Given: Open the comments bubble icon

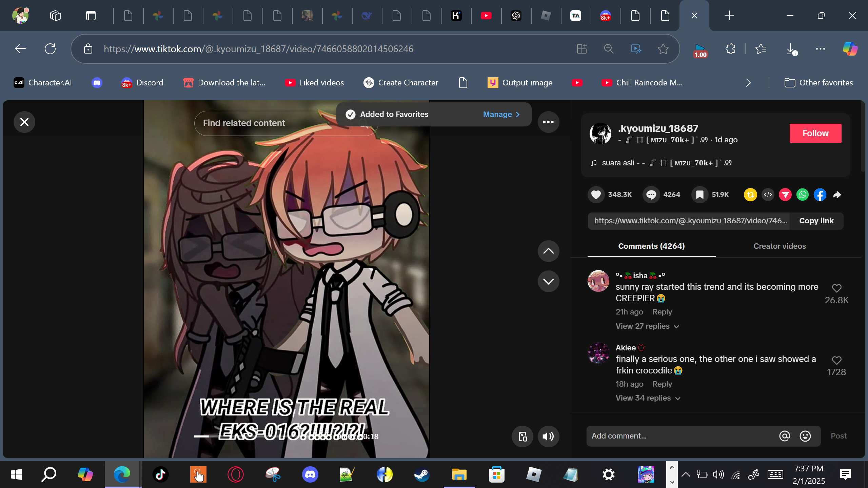Looking at the screenshot, I should (x=651, y=195).
